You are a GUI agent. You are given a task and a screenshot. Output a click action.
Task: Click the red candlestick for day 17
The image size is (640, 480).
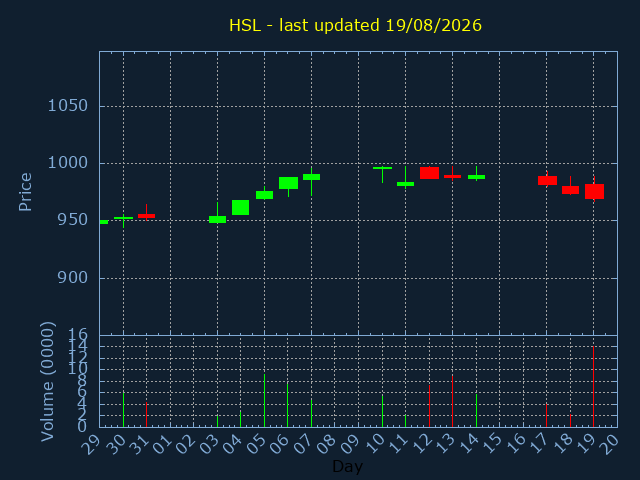point(547,180)
